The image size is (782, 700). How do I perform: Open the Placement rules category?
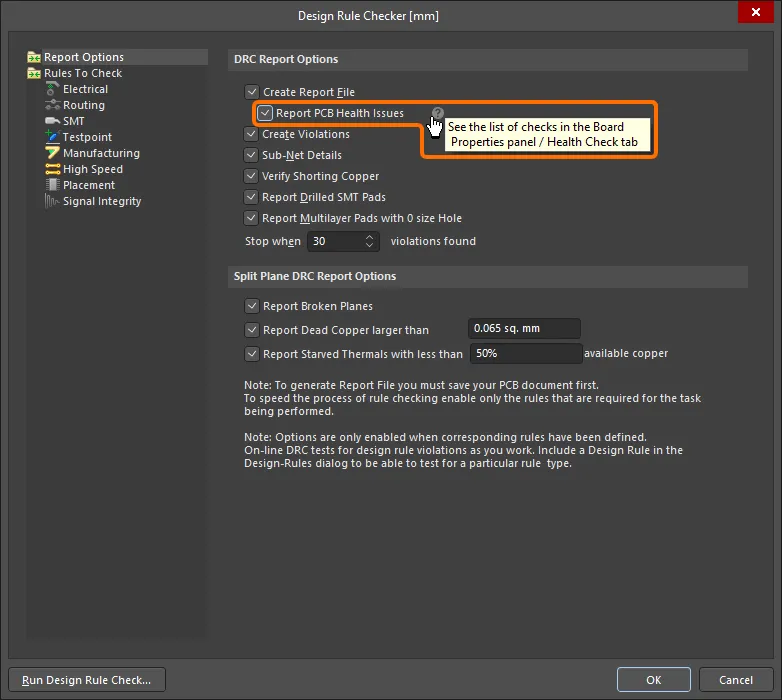(89, 185)
